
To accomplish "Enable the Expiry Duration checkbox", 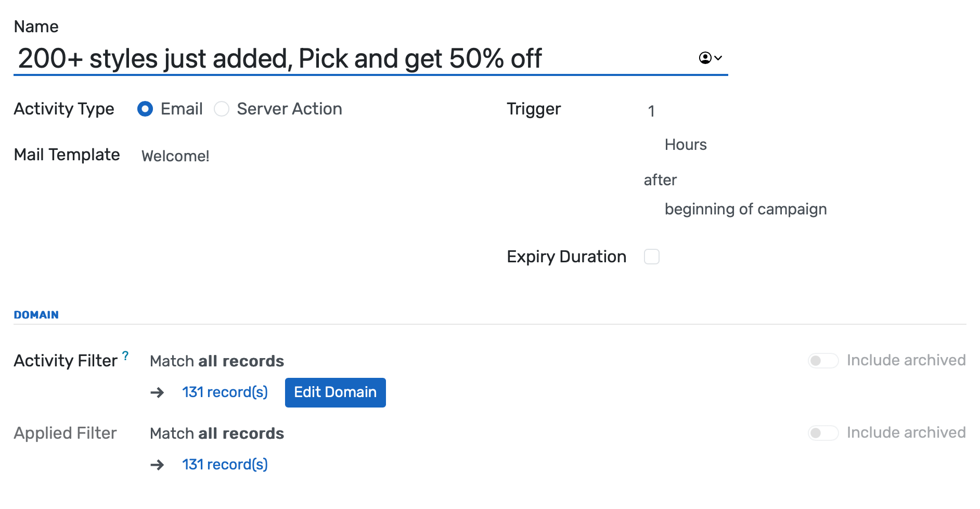I will point(652,257).
